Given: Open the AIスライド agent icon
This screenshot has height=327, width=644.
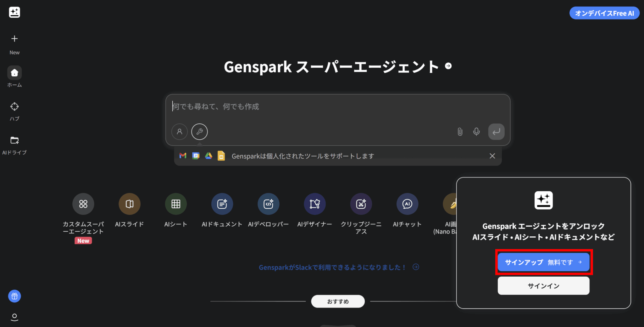Looking at the screenshot, I should 130,204.
